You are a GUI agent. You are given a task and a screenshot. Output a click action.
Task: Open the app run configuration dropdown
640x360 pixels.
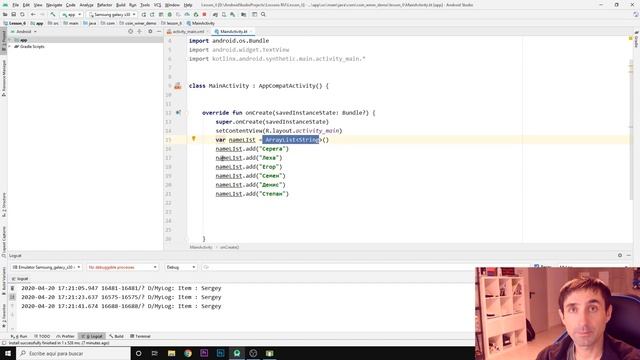coord(72,14)
